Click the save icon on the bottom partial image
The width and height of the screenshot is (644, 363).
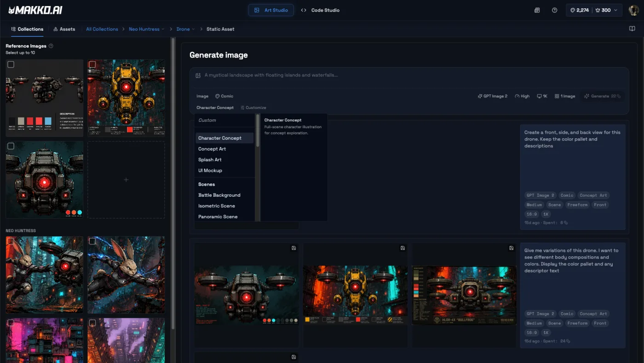[293, 357]
